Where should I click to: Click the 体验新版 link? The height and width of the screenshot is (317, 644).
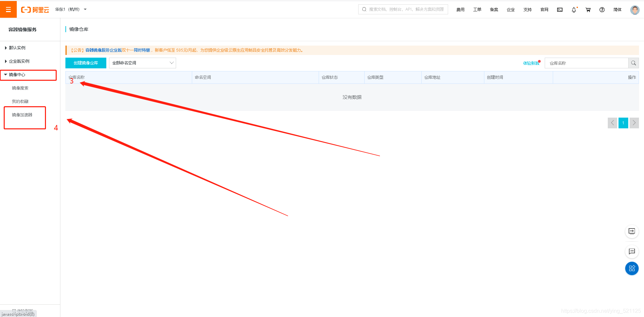coord(531,63)
